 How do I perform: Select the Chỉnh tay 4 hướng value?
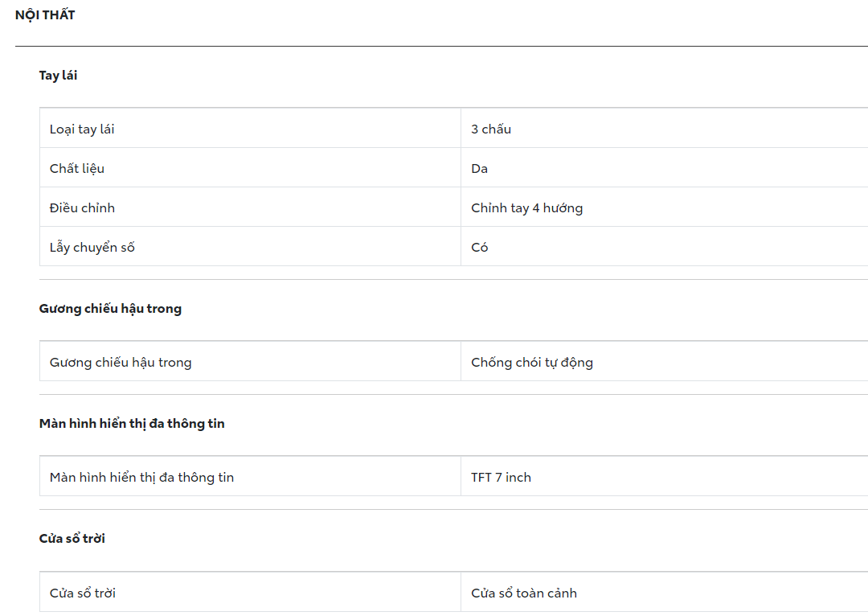(x=527, y=207)
